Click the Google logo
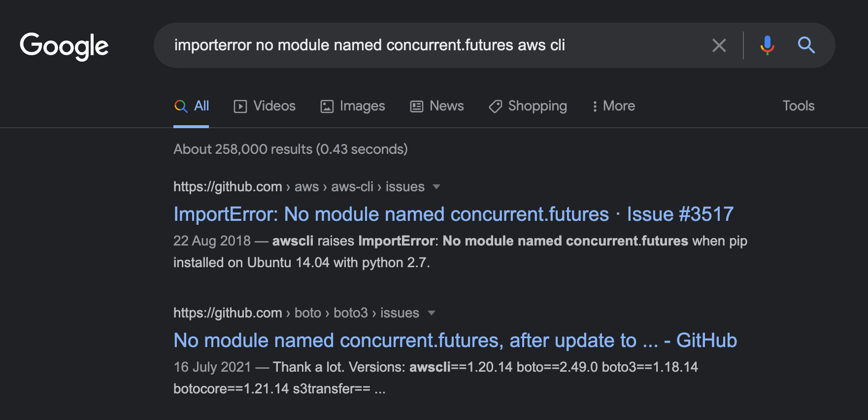The height and width of the screenshot is (420, 868). point(64,46)
